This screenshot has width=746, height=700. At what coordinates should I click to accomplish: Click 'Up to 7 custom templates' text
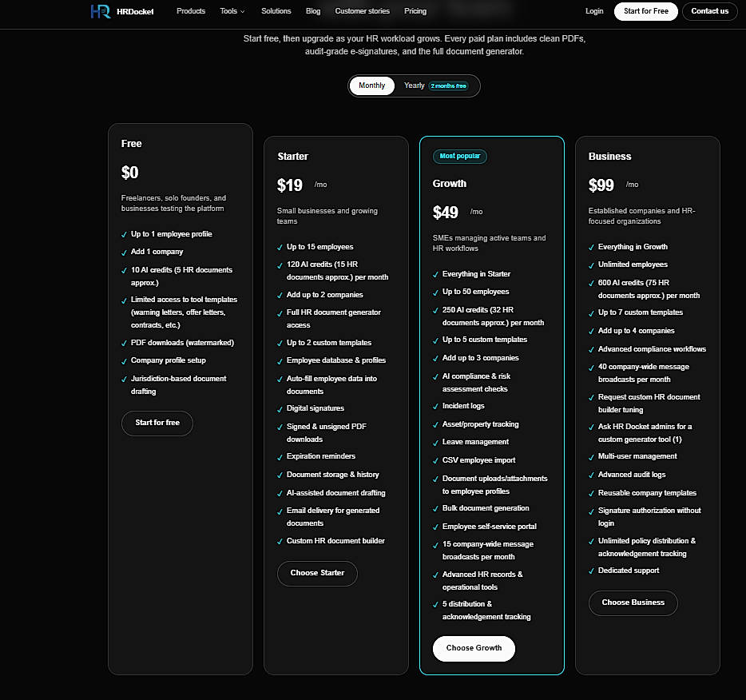pos(641,312)
